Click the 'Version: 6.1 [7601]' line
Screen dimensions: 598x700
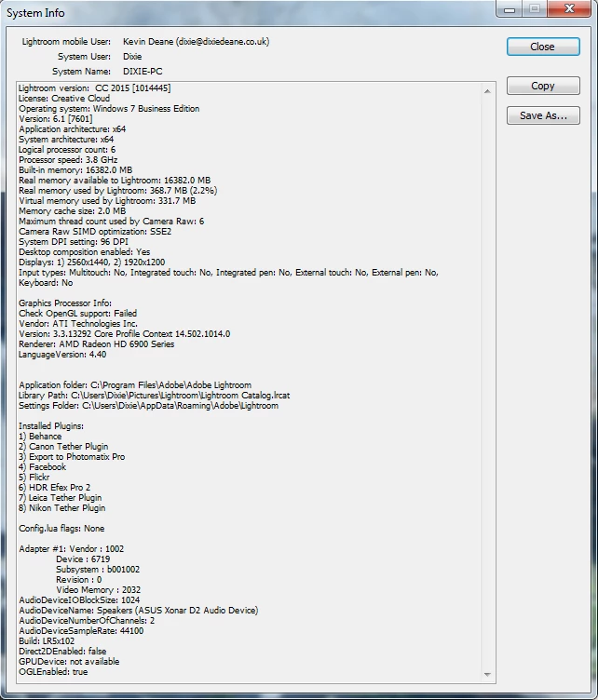(x=56, y=119)
